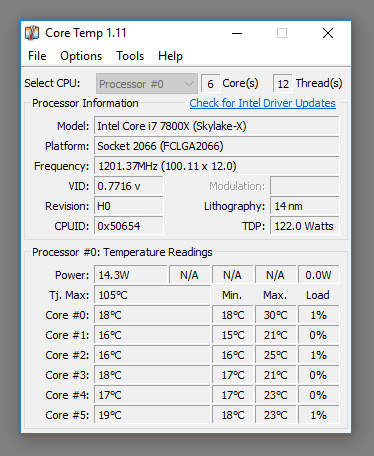
Task: Click the Load column header
Action: 318,295
